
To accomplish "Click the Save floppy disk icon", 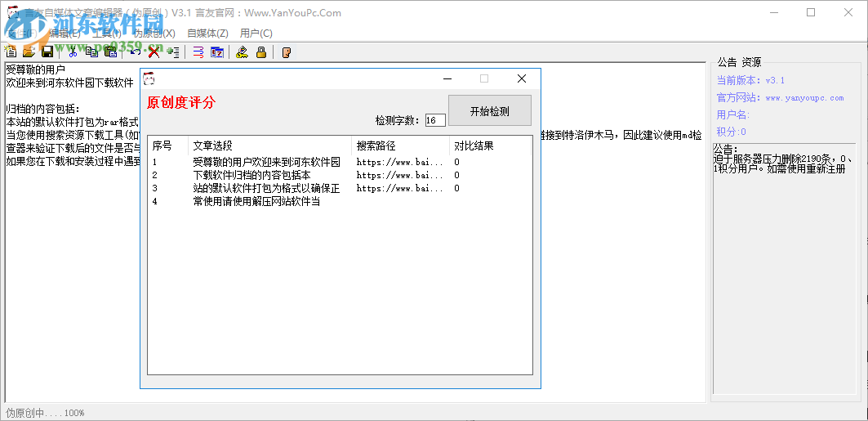I will tap(47, 52).
